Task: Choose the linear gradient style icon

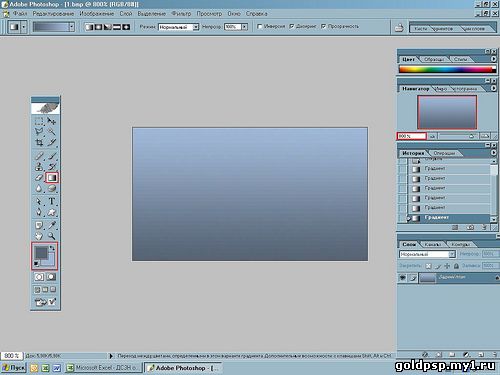Action: tap(89, 27)
